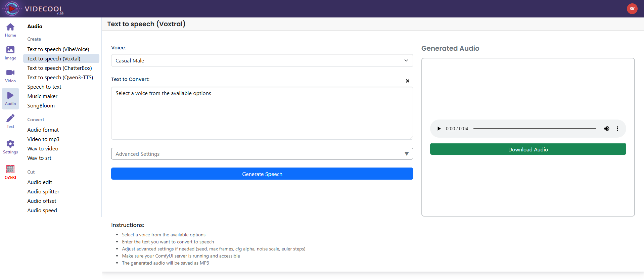Viewport: 644px width, 280px height.
Task: Seek along the audio progress bar
Action: pos(535,129)
